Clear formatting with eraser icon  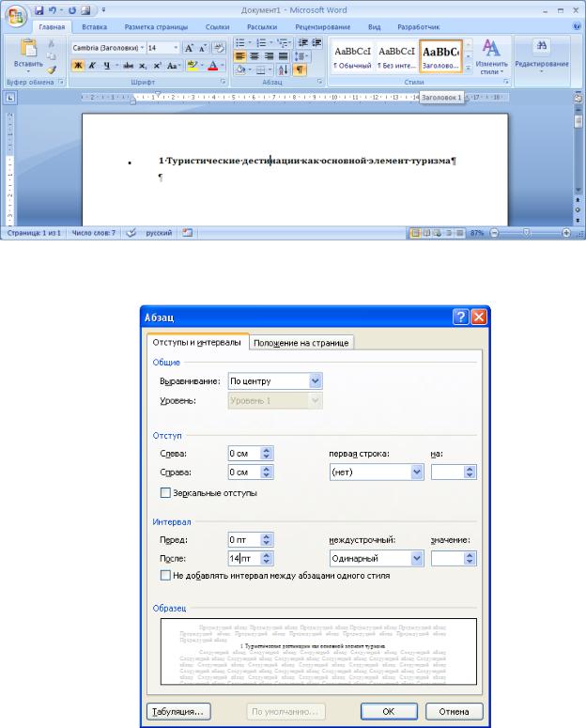point(219,48)
